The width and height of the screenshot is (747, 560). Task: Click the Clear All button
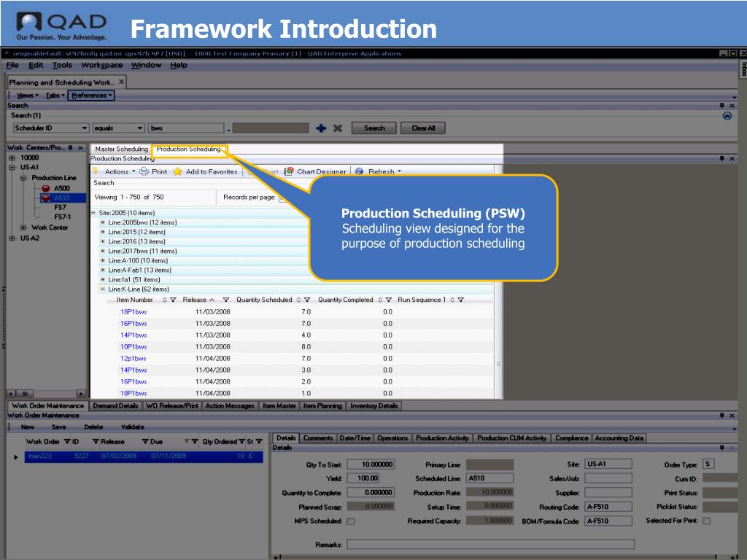click(424, 128)
